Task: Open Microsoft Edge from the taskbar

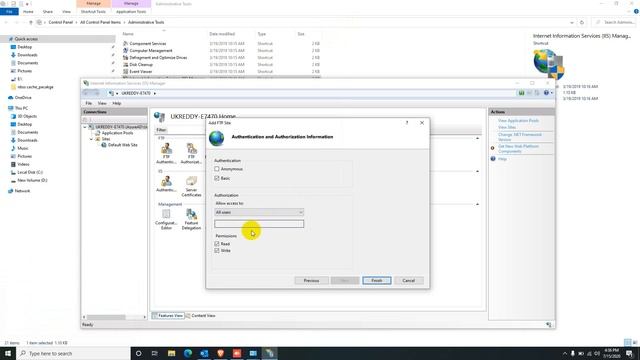Action: pyautogui.click(x=188, y=353)
